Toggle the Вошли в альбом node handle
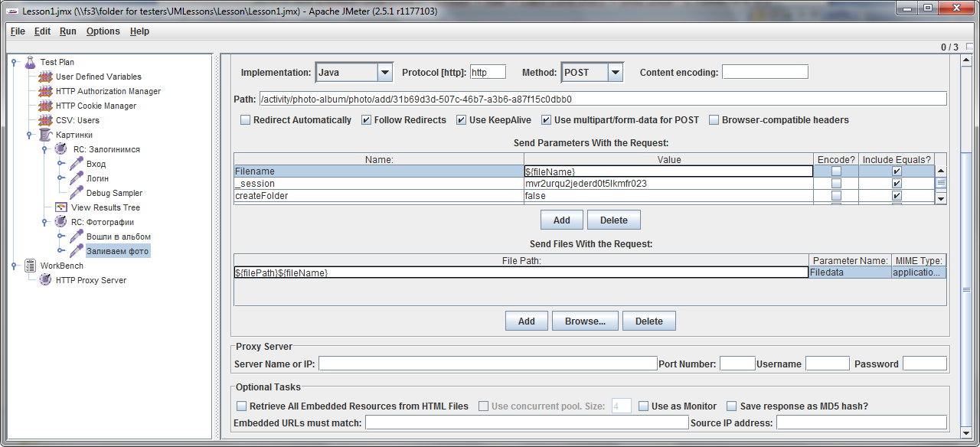Viewport: 980px width, 447px height. coord(60,237)
